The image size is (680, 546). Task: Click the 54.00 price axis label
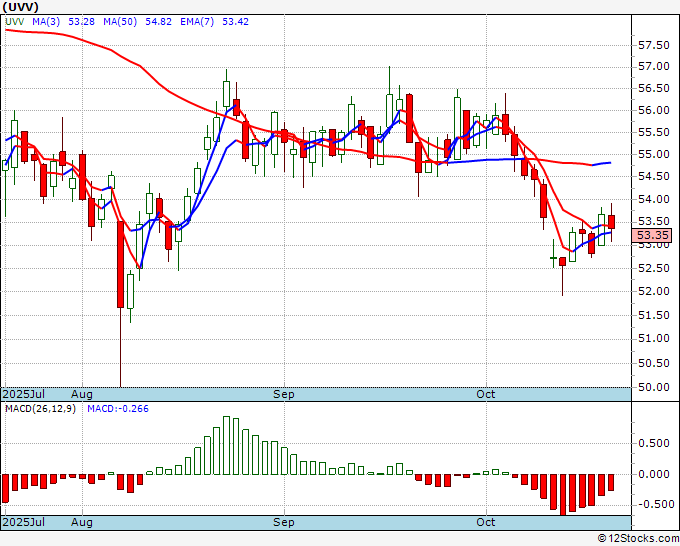(x=654, y=199)
